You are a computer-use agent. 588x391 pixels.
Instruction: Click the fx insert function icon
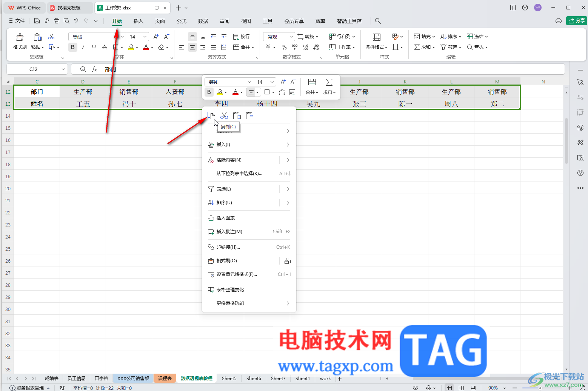pyautogui.click(x=95, y=69)
